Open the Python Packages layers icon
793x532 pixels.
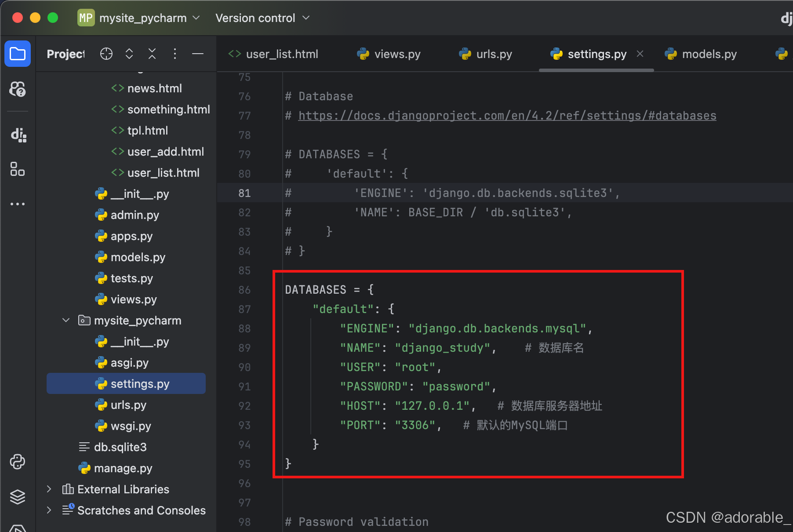click(x=18, y=497)
